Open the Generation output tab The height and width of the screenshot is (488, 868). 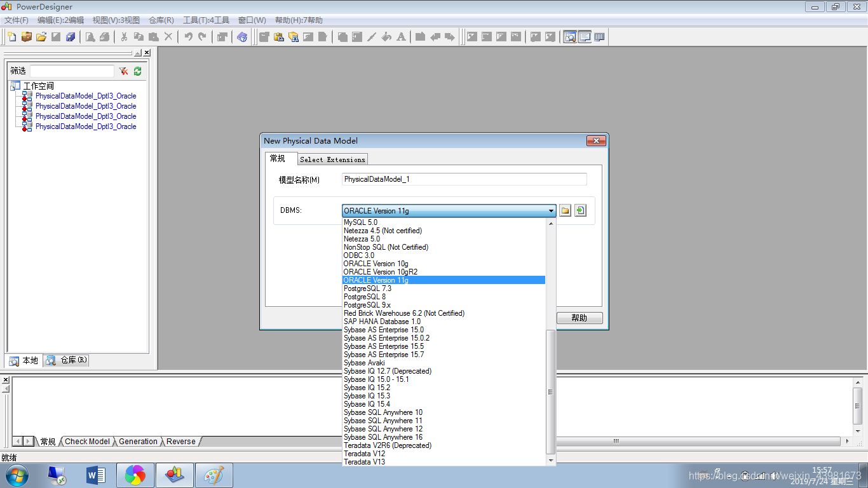point(138,442)
